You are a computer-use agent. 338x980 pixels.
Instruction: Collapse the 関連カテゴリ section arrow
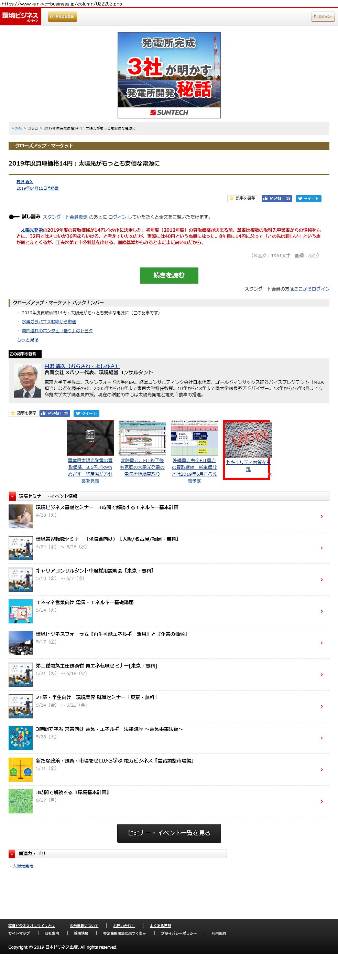[12, 854]
